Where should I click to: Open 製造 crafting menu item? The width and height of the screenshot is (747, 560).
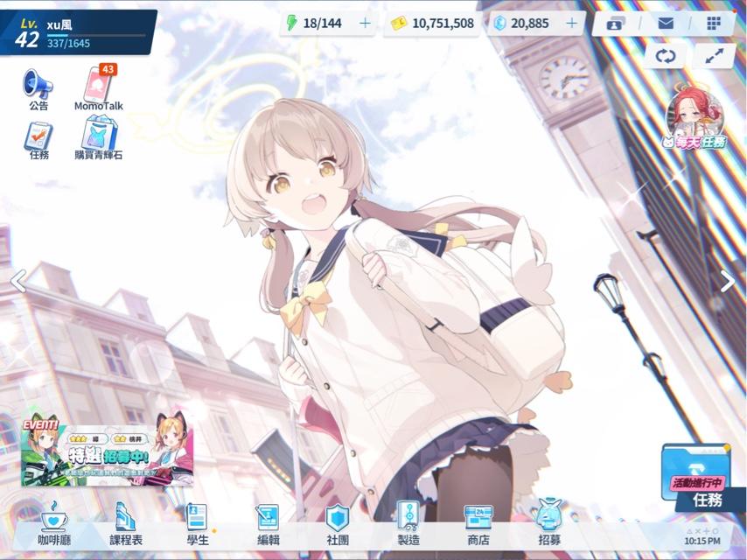408,523
